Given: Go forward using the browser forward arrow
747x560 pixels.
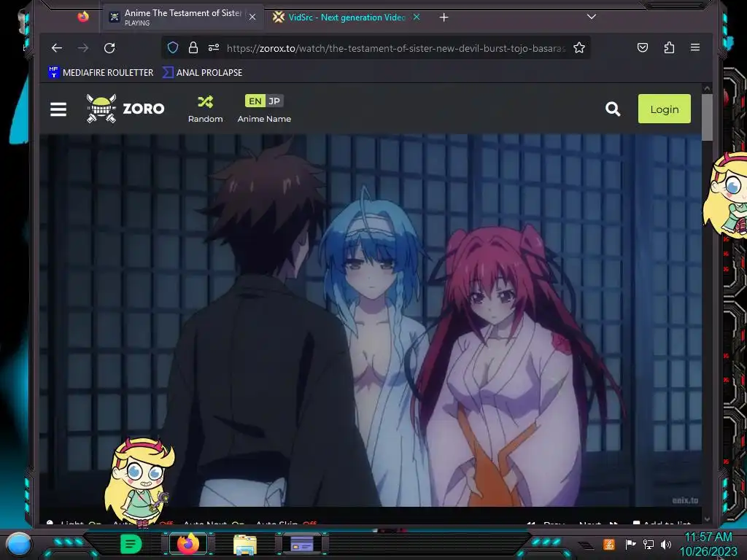Looking at the screenshot, I should click(83, 47).
